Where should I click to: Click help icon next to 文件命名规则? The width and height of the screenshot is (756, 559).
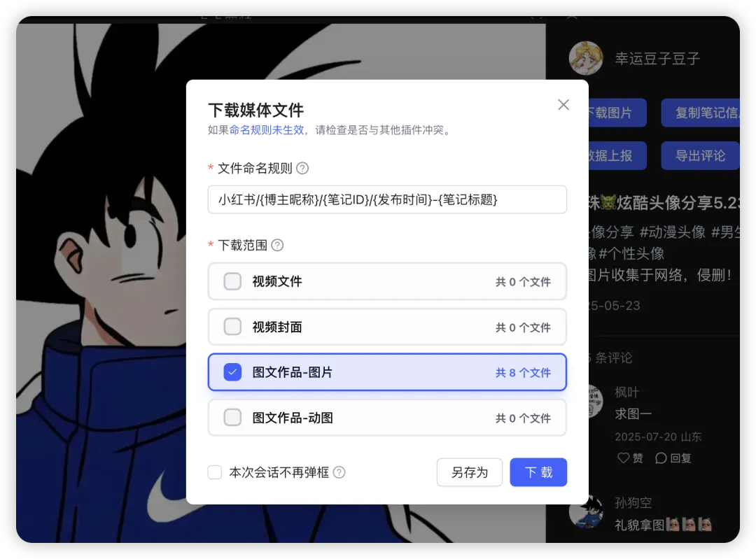[x=302, y=168]
